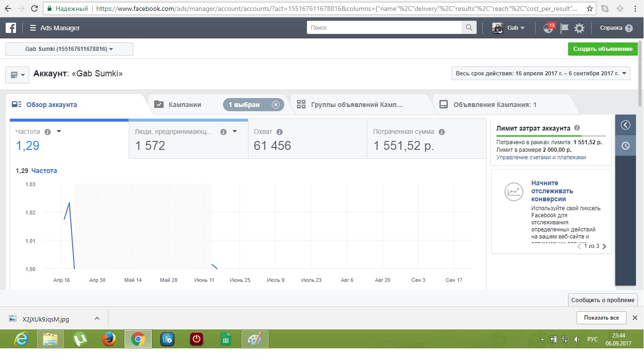Viewport: 644px width, 362px height.
Task: Click the 1 551,52 р. spent amount
Action: point(404,146)
